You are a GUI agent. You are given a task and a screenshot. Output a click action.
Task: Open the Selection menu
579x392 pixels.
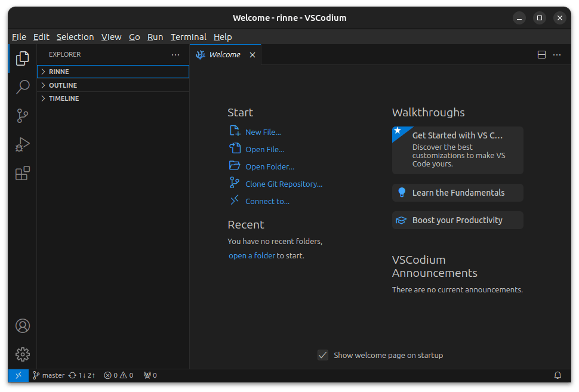click(x=75, y=37)
